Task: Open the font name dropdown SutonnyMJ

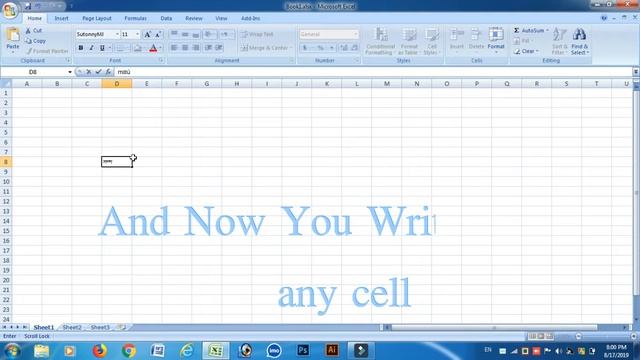Action: pyautogui.click(x=117, y=34)
